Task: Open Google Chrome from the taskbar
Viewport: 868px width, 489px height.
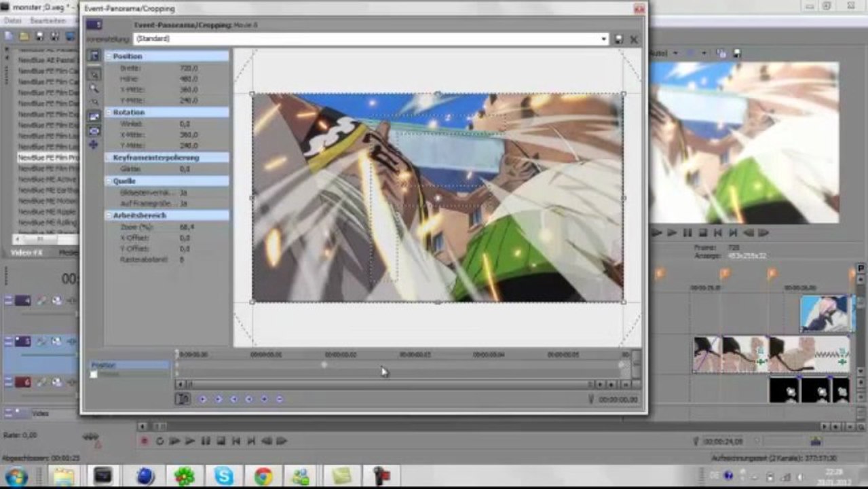Action: click(x=263, y=476)
